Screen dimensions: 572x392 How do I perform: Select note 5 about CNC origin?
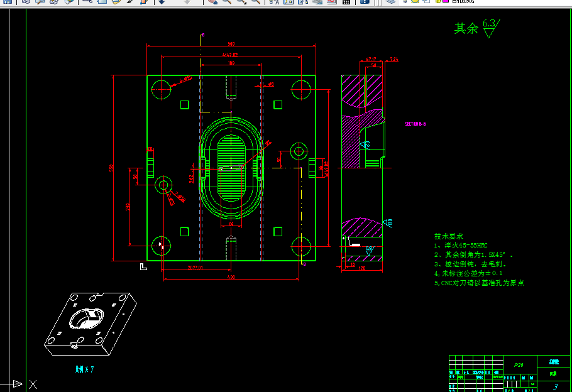coord(479,283)
